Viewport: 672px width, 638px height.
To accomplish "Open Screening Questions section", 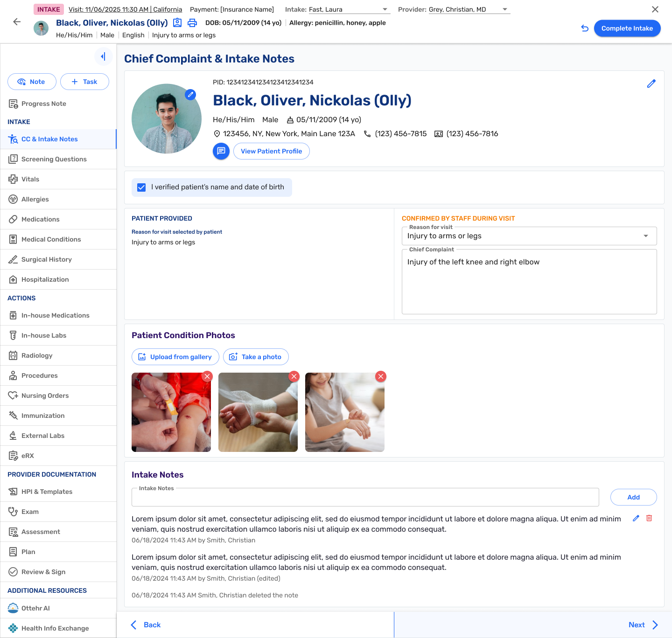I will click(54, 159).
